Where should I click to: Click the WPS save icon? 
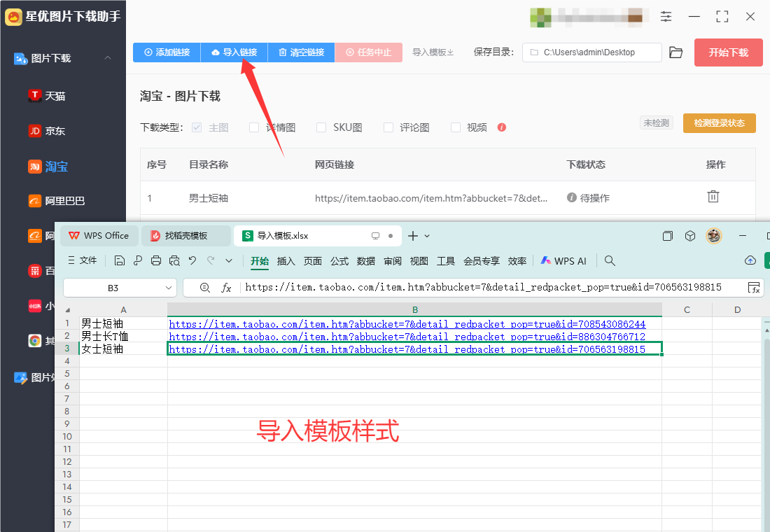coord(119,260)
